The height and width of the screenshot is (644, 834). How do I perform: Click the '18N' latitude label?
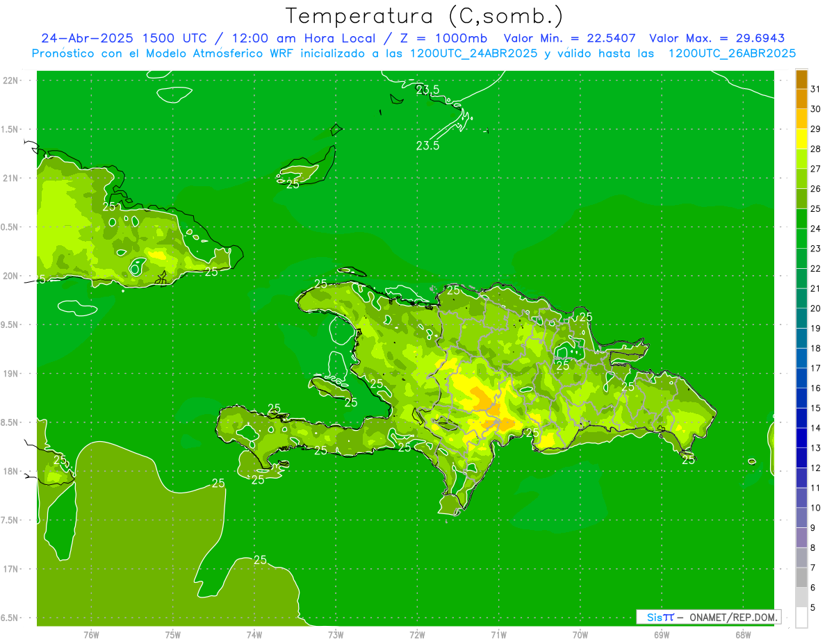click(12, 471)
